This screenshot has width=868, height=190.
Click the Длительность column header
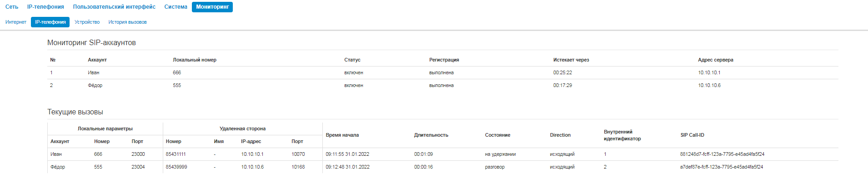[431, 135]
